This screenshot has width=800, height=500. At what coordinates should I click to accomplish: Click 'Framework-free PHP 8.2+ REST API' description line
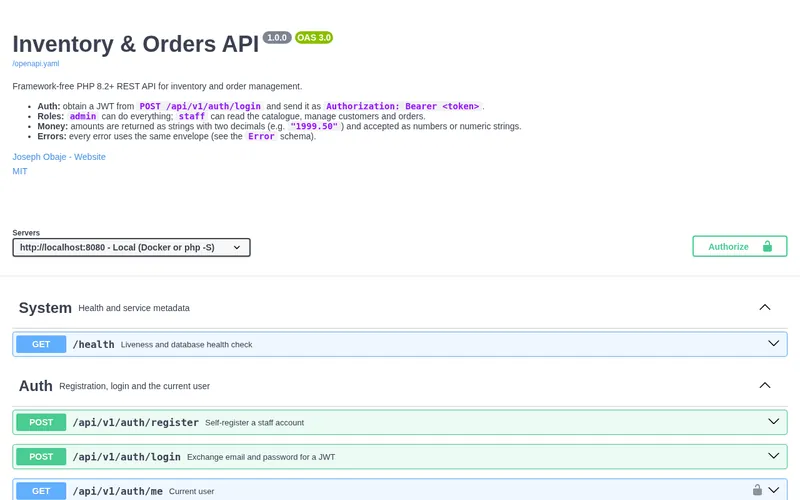157,86
